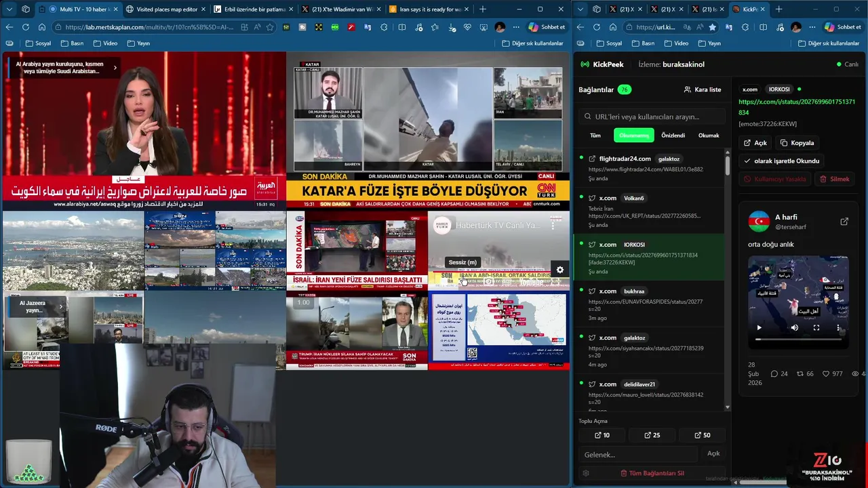Open profile avatar in Multi TV window
Screen dimensions: 868x488
click(500, 27)
